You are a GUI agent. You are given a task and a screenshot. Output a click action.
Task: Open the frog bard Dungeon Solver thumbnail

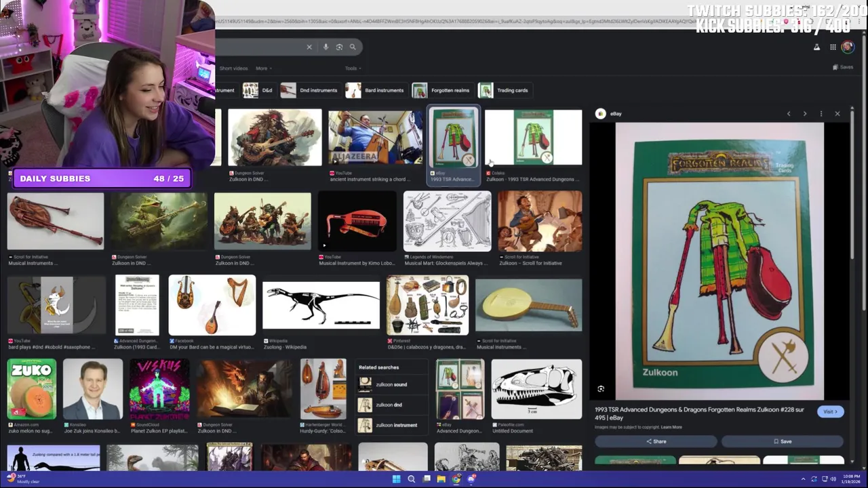coord(159,222)
